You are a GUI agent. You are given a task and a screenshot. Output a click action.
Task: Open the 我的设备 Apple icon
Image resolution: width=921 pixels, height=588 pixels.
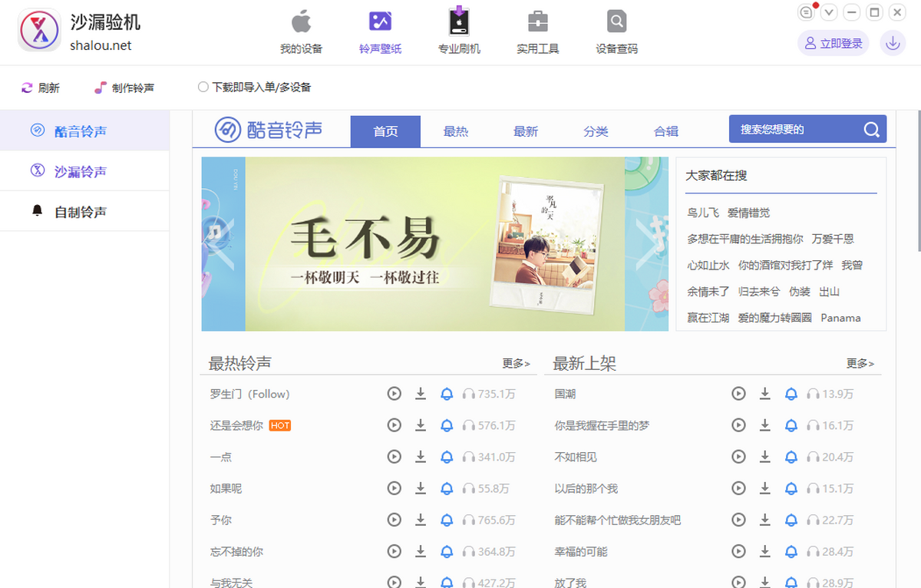click(x=301, y=22)
